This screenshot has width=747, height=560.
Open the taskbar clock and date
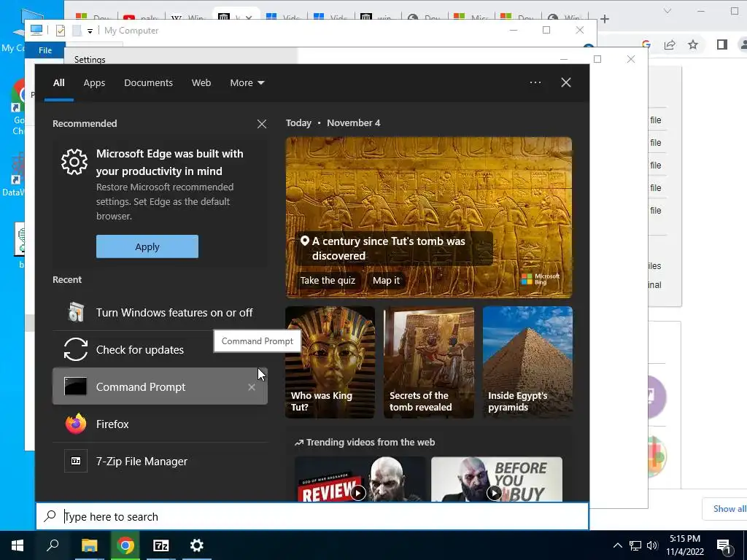pyautogui.click(x=684, y=545)
